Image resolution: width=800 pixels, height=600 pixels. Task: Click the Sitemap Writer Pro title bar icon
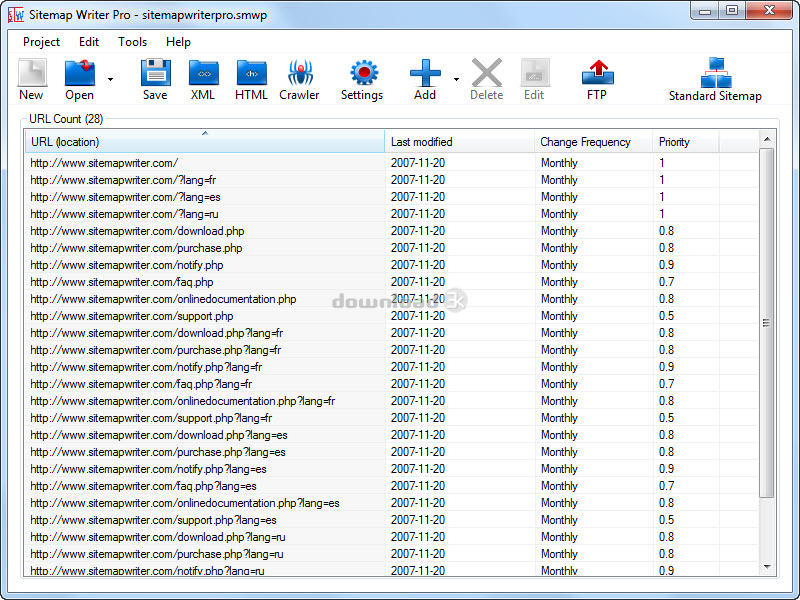click(x=16, y=14)
